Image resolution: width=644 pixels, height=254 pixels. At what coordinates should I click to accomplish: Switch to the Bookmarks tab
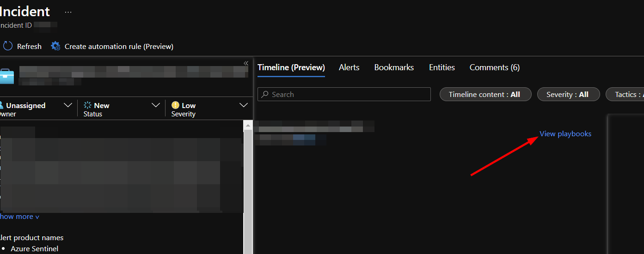point(394,67)
